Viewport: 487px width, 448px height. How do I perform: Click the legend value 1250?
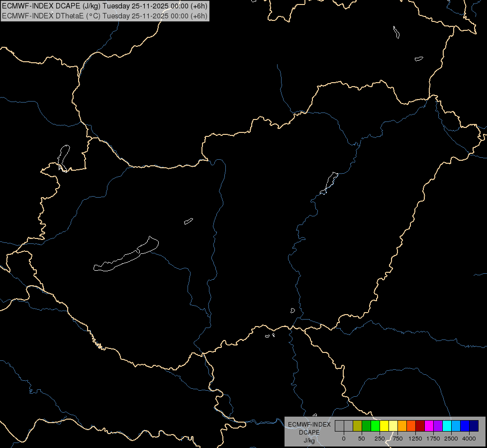[415, 439]
